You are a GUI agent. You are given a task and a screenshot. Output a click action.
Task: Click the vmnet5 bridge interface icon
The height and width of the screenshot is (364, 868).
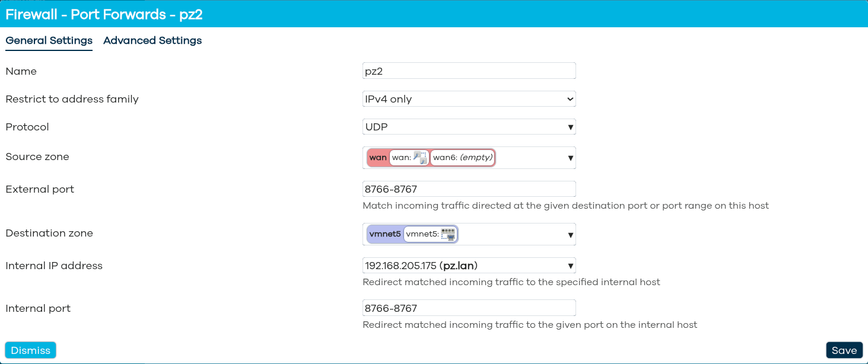point(448,234)
